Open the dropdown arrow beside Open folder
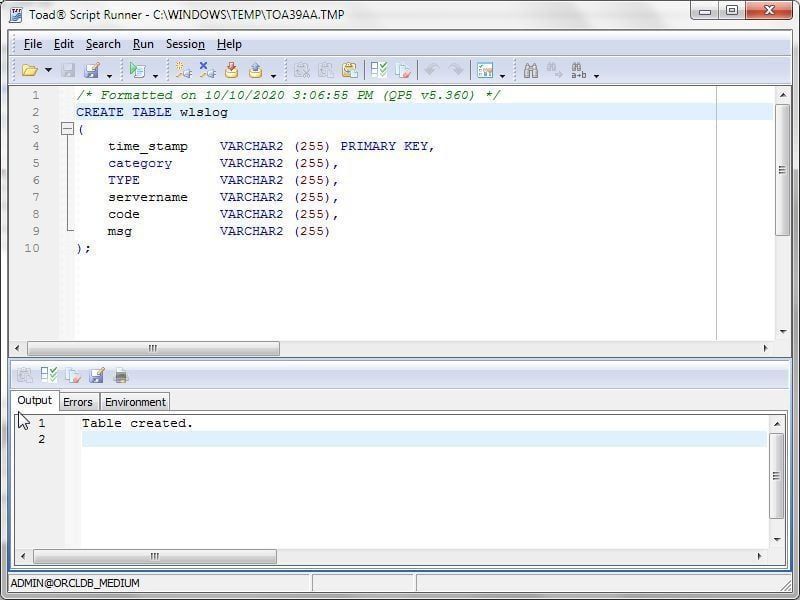Screen dimensions: 800x600 [x=48, y=71]
